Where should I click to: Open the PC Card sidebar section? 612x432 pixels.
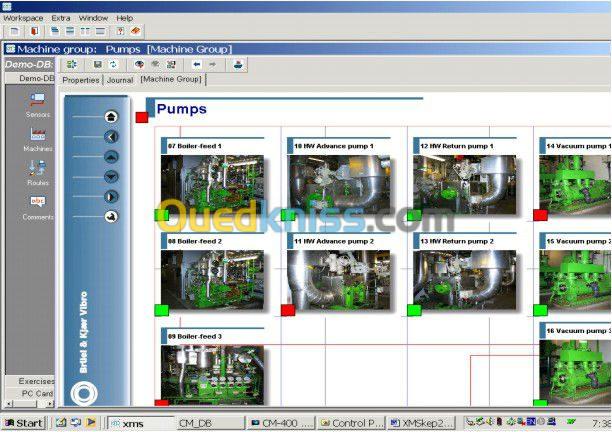pos(30,393)
